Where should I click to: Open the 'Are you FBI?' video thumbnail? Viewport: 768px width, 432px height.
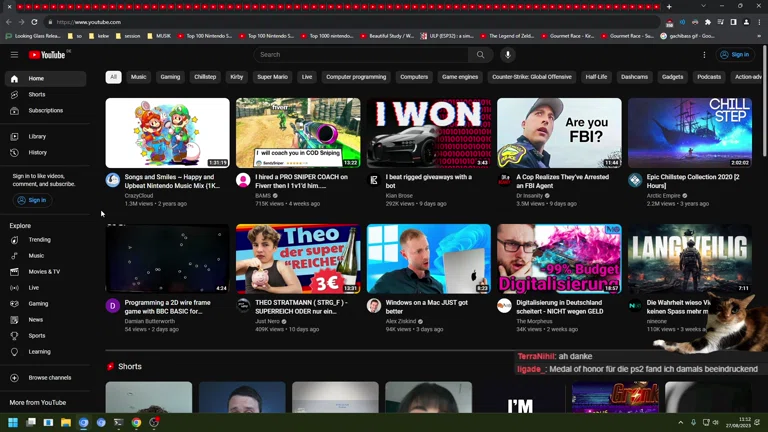click(x=559, y=133)
